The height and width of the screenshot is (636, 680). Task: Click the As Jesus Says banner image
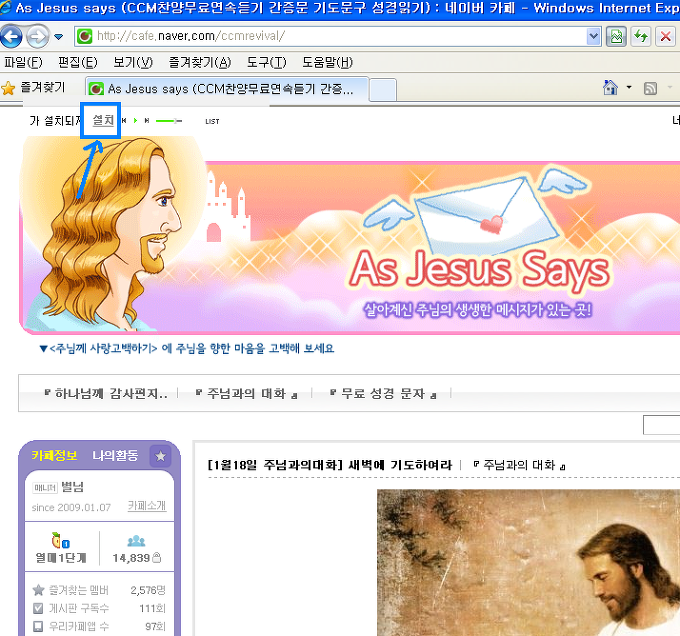tap(350, 235)
